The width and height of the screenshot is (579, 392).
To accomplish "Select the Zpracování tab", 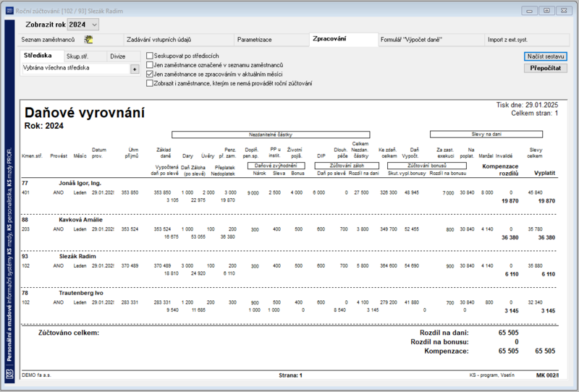I will [x=343, y=39].
